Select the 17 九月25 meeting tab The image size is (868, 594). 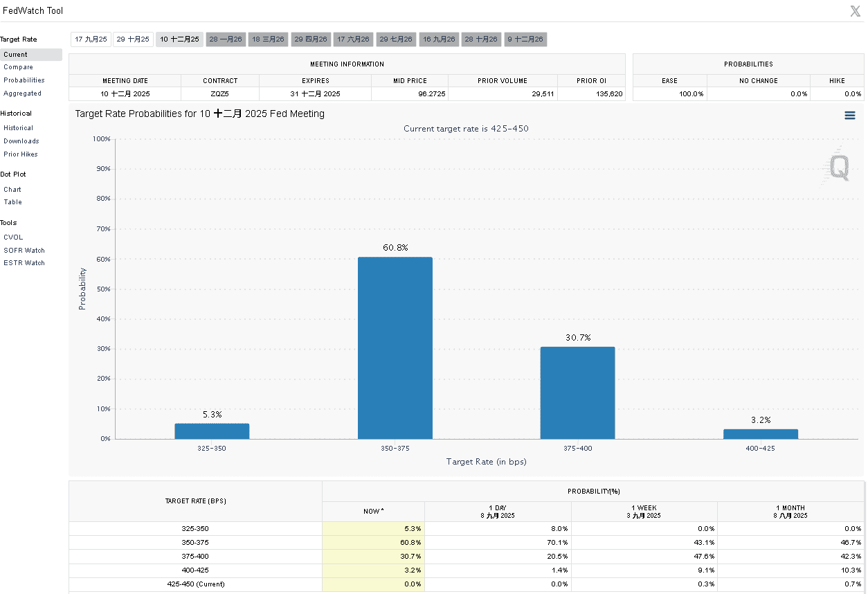(x=91, y=39)
